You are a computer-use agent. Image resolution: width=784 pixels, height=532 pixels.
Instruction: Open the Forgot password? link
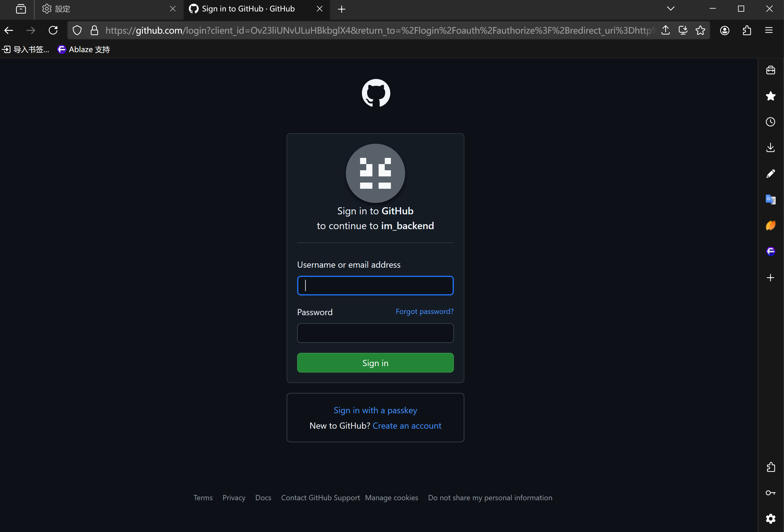point(424,311)
